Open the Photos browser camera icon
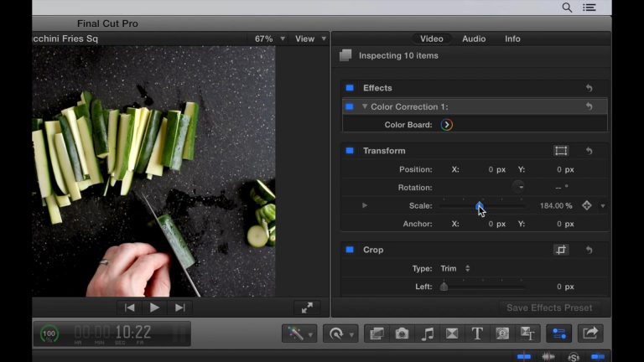Viewport: 644px width, 362px height. point(402,334)
